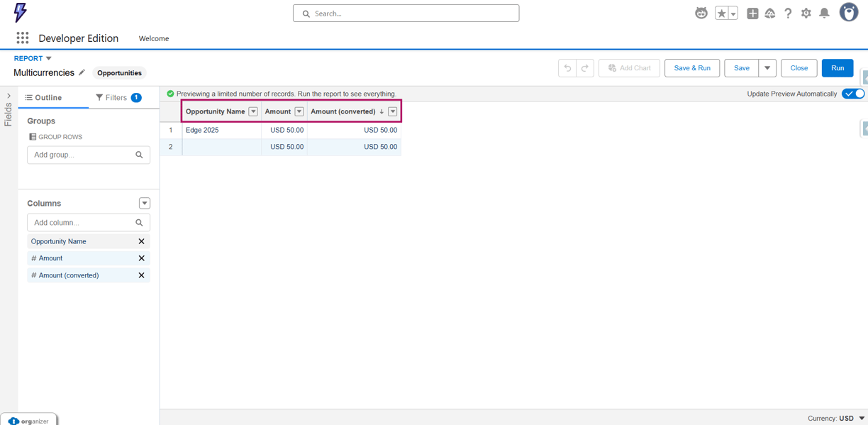Open the Amount column header dropdown
The height and width of the screenshot is (425, 868).
tap(299, 111)
